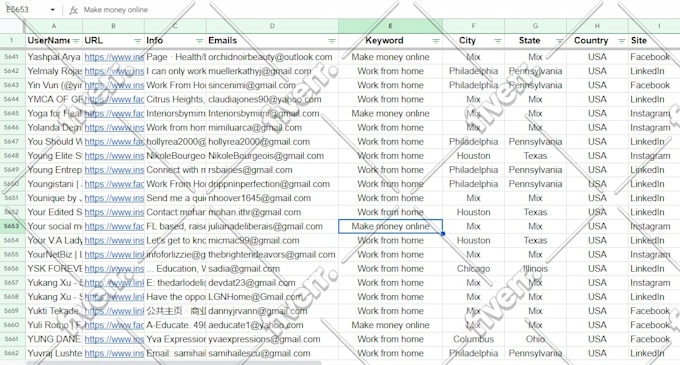Open the Emails column filter icon

coord(332,41)
